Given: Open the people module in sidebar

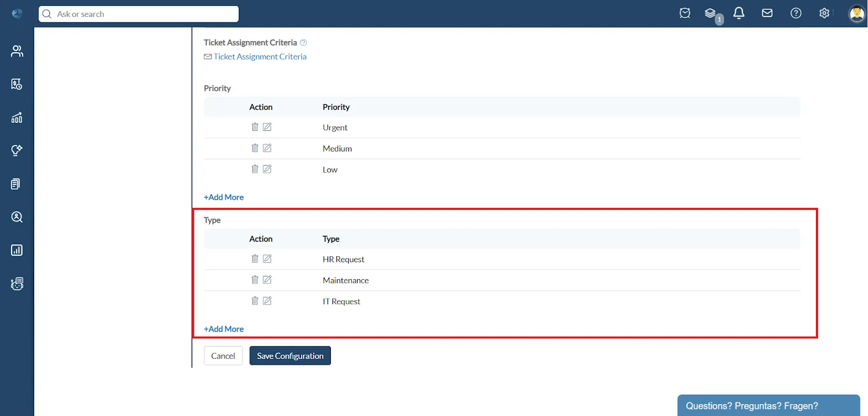Looking at the screenshot, I should click(17, 51).
